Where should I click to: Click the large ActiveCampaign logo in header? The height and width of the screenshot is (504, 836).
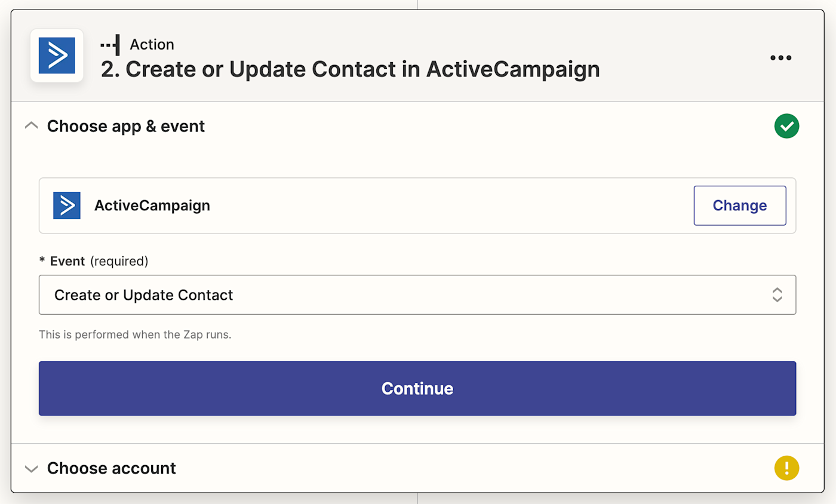pos(57,56)
